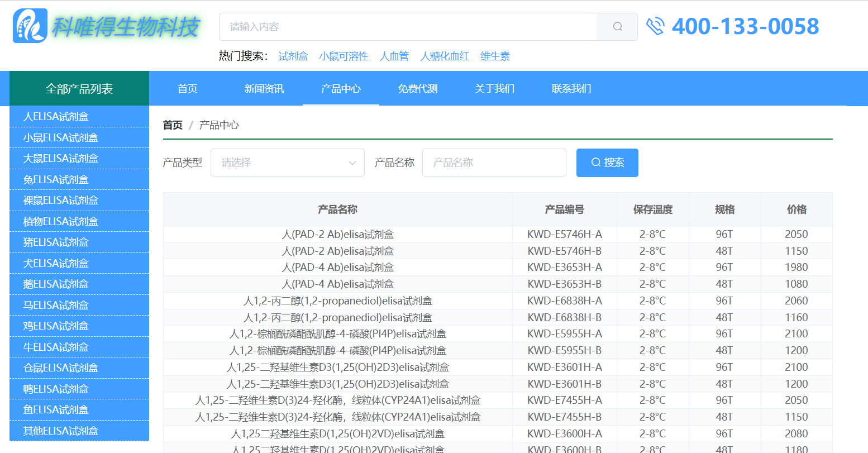
Task: Click product code KWD-E3600H-A
Action: click(x=565, y=434)
